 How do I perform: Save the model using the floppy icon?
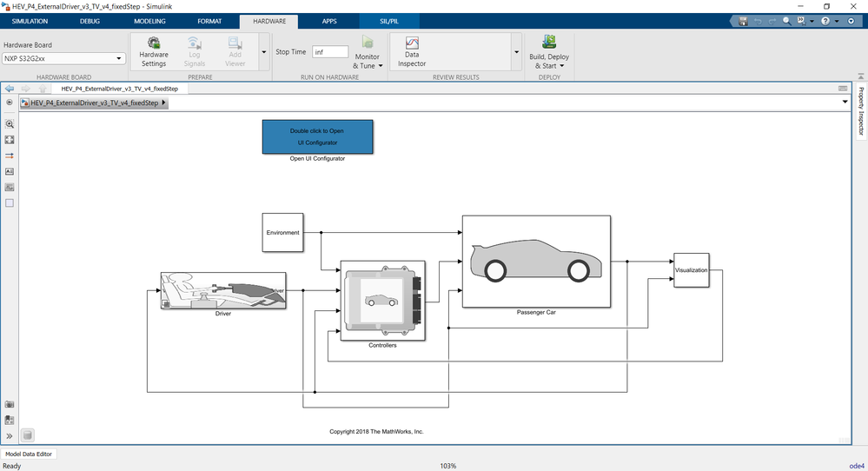(743, 21)
